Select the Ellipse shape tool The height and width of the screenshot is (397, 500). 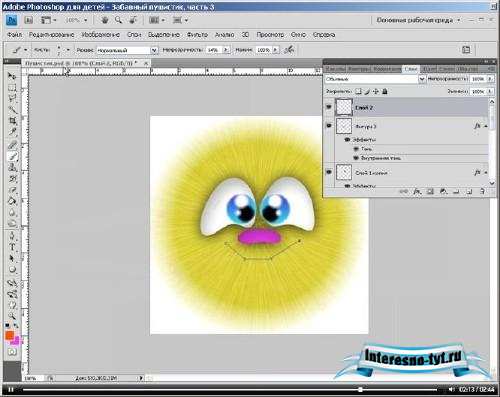coord(12,270)
